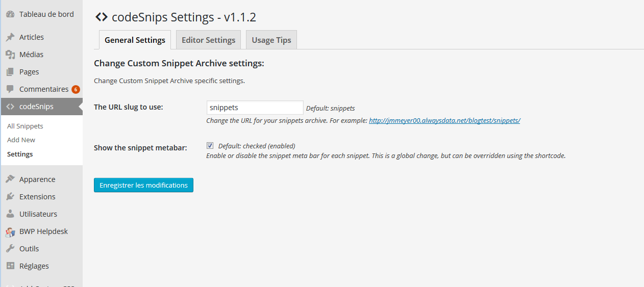The height and width of the screenshot is (287, 644).
Task: Open the Utilisateurs menu label
Action: click(38, 214)
